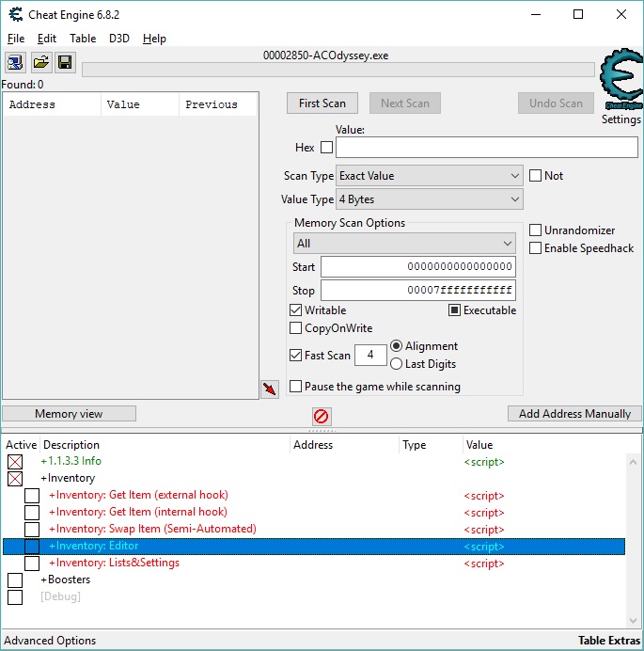Click the open process computer icon
This screenshot has width=644, height=651.
pos(16,63)
